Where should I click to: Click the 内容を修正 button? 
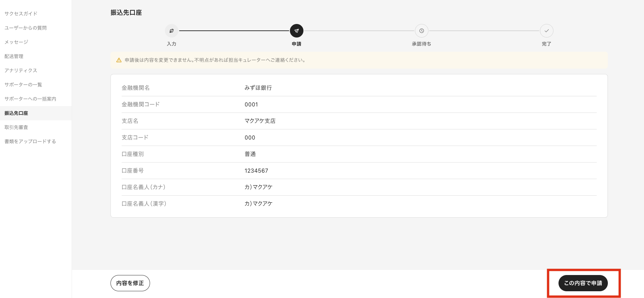point(130,283)
